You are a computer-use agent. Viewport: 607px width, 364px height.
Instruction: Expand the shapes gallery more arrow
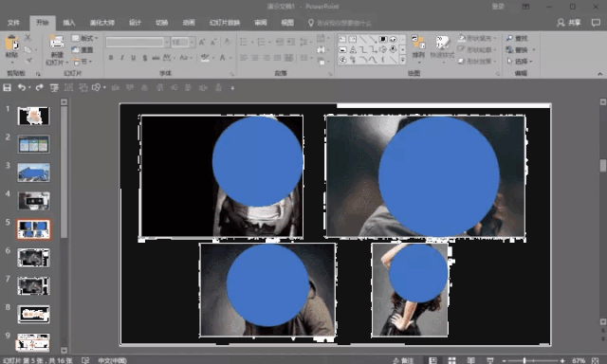402,60
